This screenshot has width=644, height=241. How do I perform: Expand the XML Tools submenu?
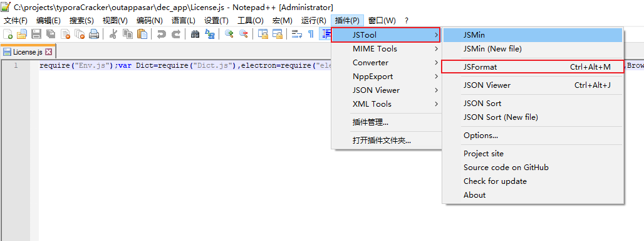386,104
